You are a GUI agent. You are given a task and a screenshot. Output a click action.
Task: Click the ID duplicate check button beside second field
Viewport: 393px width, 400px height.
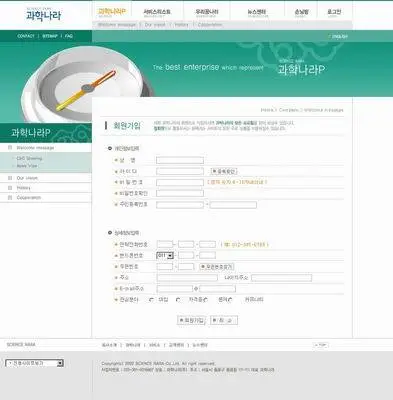(x=224, y=171)
